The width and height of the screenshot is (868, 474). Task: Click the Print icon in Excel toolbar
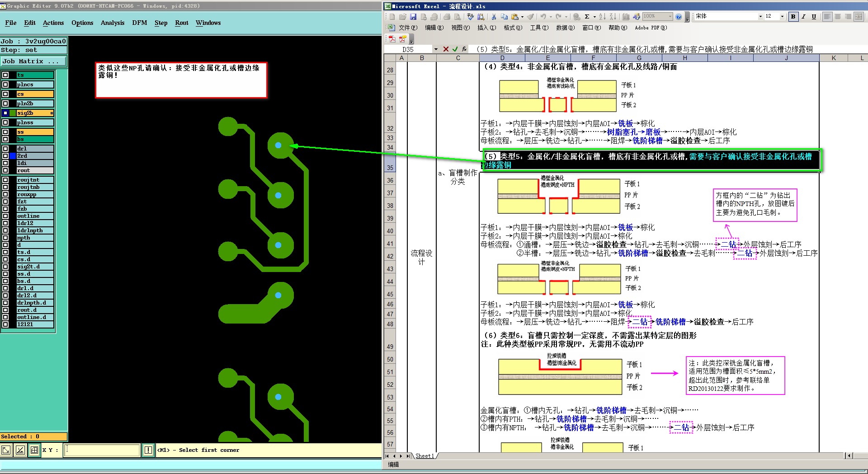click(x=447, y=17)
